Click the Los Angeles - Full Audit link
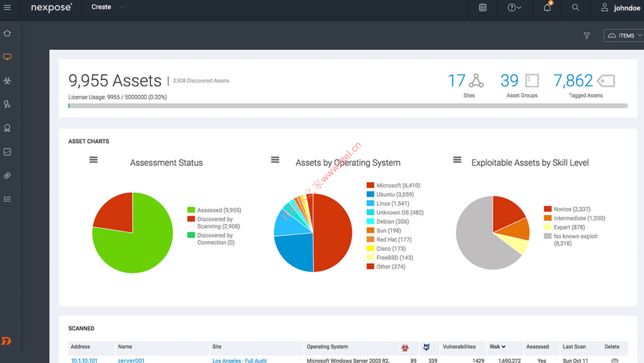This screenshot has height=363, width=644. tap(239, 361)
